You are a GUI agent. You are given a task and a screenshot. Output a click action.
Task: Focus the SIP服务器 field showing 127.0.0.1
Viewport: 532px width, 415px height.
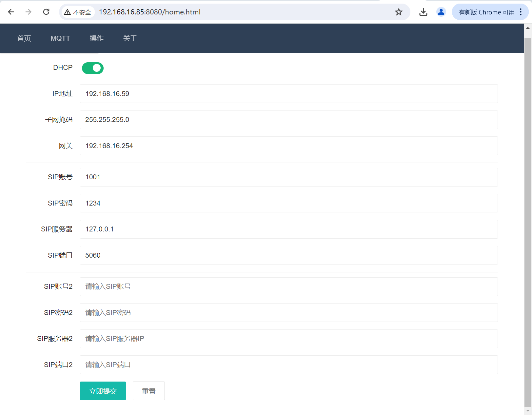click(x=288, y=229)
